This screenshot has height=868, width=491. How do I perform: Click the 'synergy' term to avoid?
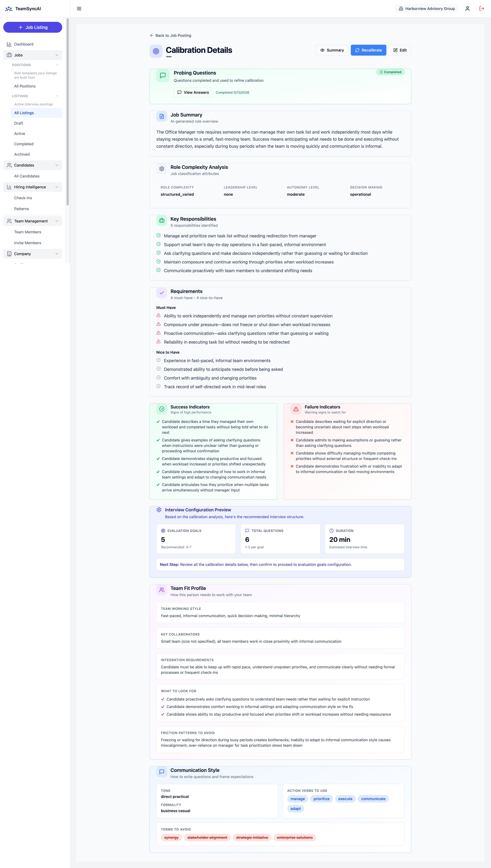click(171, 838)
